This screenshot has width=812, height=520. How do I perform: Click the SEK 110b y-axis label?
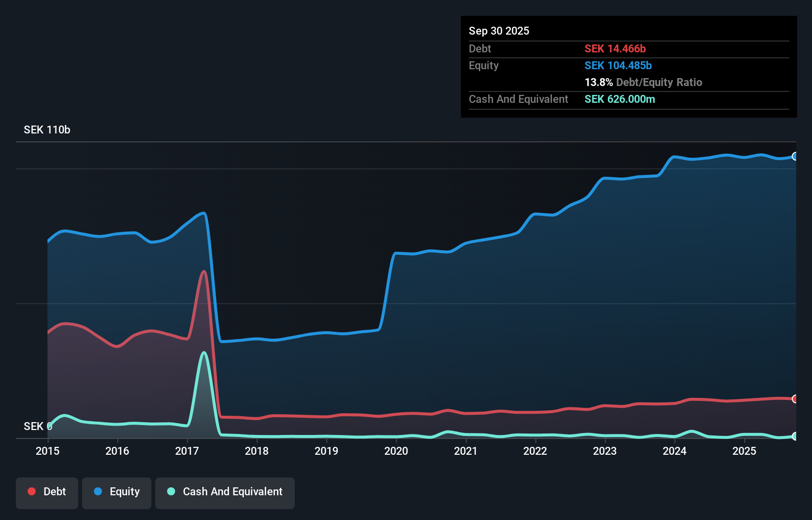(47, 130)
